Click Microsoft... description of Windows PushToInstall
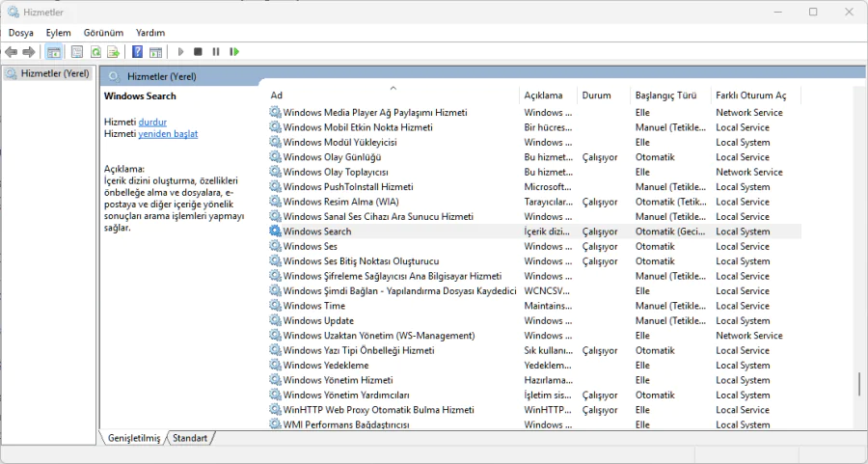The width and height of the screenshot is (868, 464). (548, 187)
